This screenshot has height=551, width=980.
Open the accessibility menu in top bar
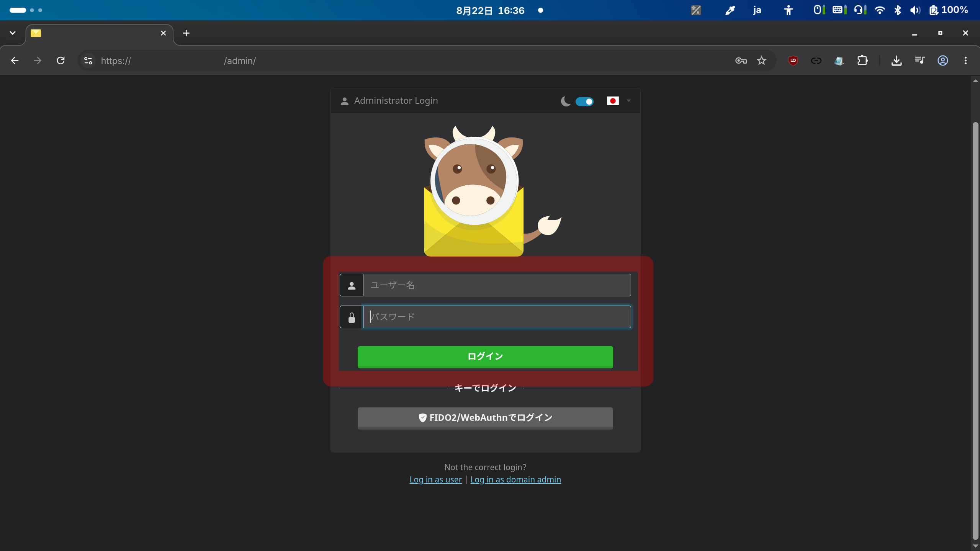click(x=788, y=10)
